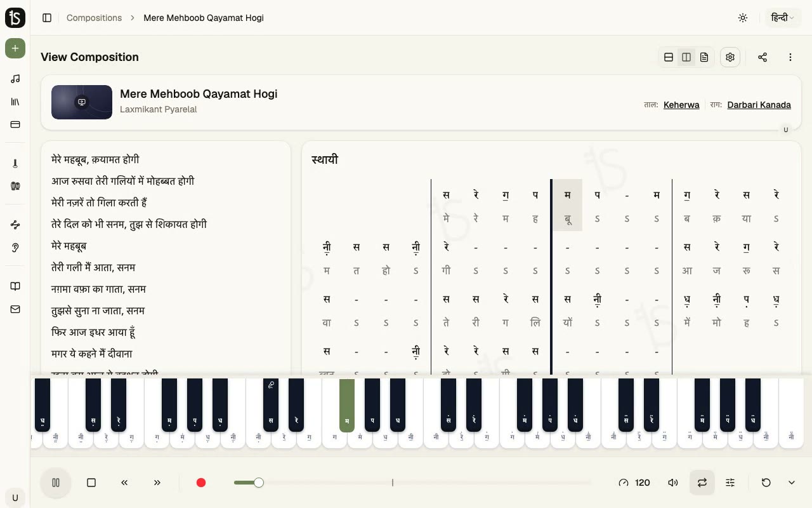The width and height of the screenshot is (812, 508).
Task: Adjust the tempo 120 control
Action: (634, 483)
